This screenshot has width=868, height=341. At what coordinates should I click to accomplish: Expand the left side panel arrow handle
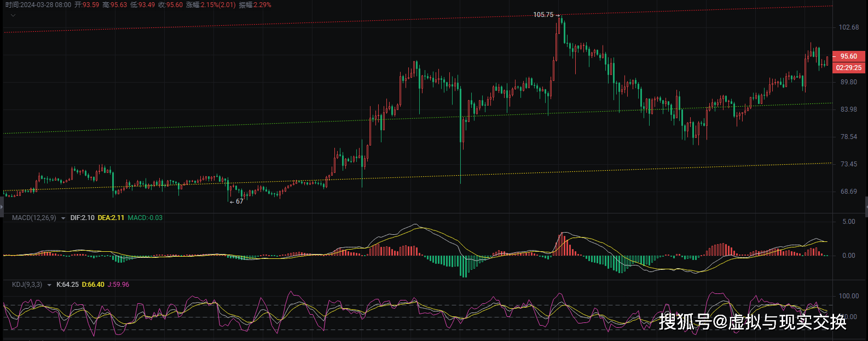pos(2,207)
